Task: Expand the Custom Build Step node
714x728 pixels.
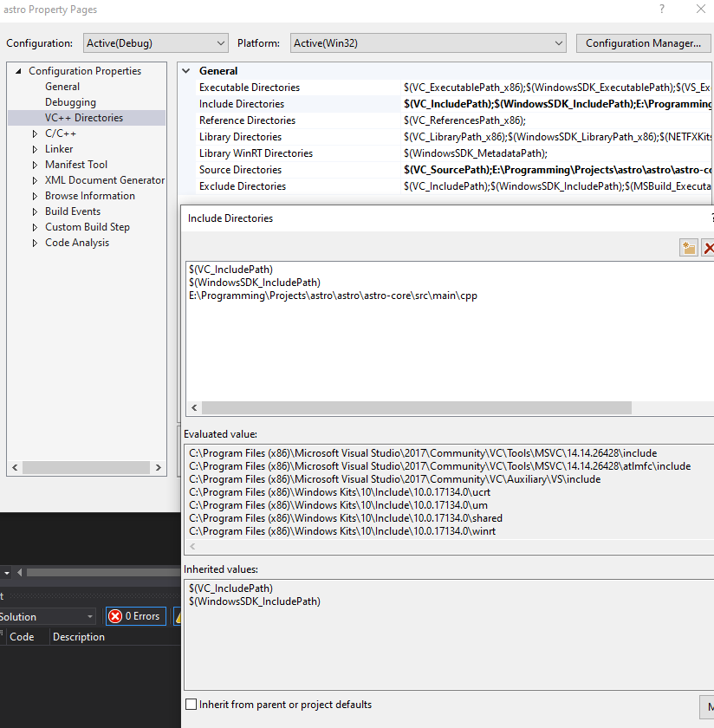Action: (x=35, y=227)
